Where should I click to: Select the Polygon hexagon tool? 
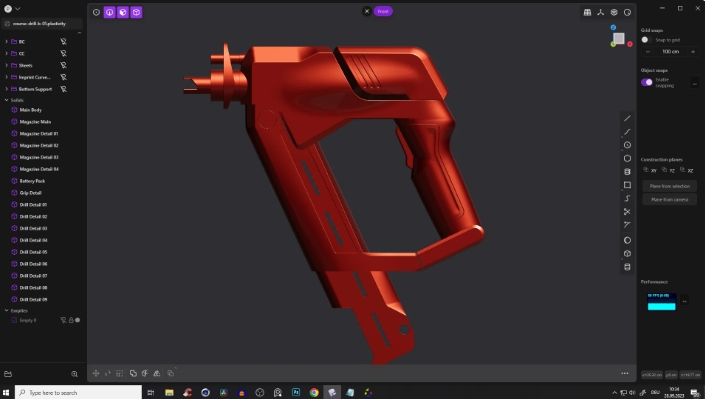click(627, 158)
